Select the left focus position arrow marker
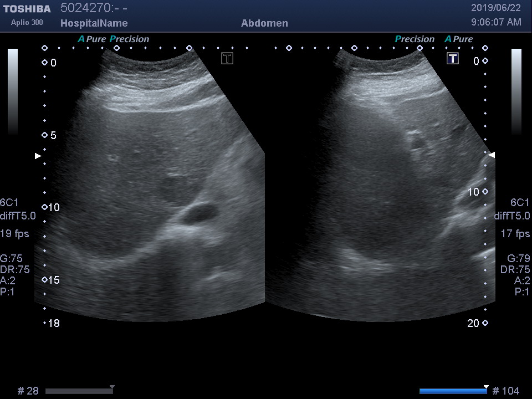This screenshot has height=399, width=532. [x=38, y=156]
